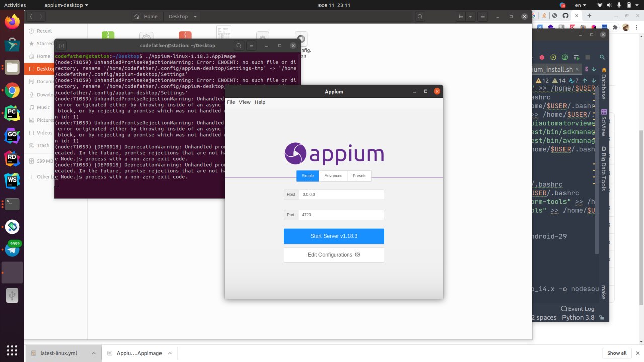644x362 pixels.
Task: Open Telegram from the dock
Action: click(x=12, y=249)
